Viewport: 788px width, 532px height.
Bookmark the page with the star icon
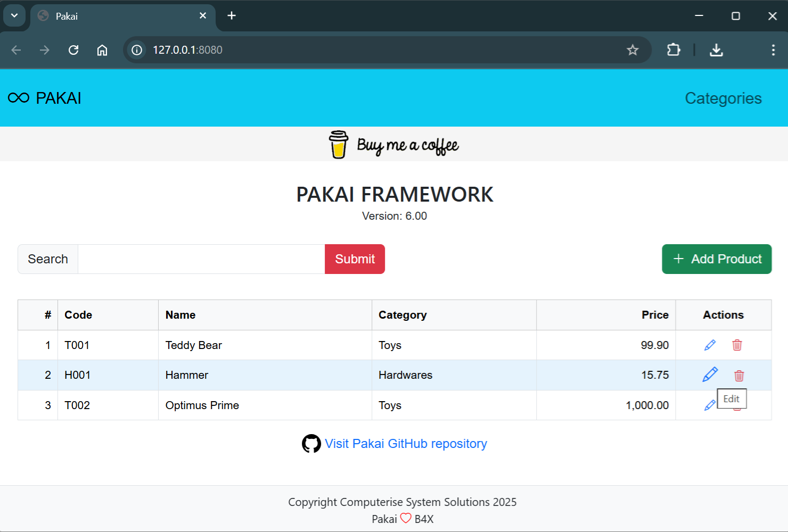[x=633, y=49]
